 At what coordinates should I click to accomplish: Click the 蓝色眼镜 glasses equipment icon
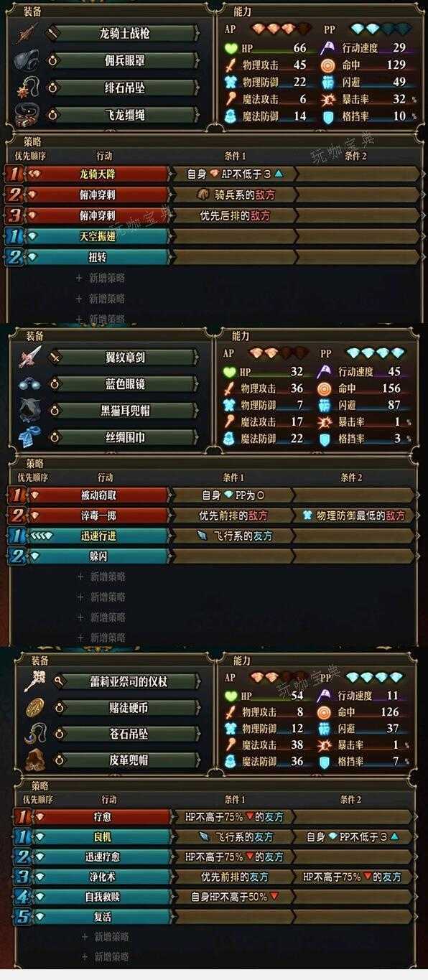(x=29, y=384)
